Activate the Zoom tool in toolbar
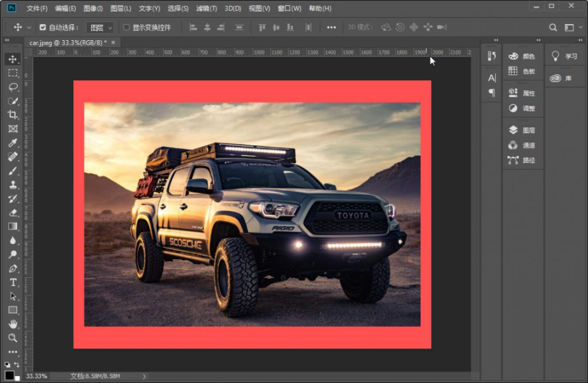 [x=13, y=338]
